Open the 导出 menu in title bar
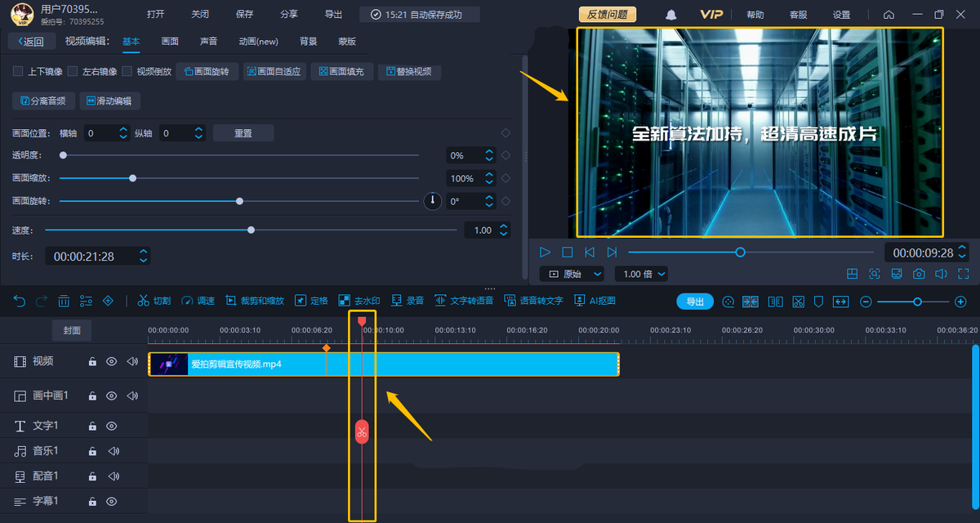The height and width of the screenshot is (523, 980). coord(333,15)
